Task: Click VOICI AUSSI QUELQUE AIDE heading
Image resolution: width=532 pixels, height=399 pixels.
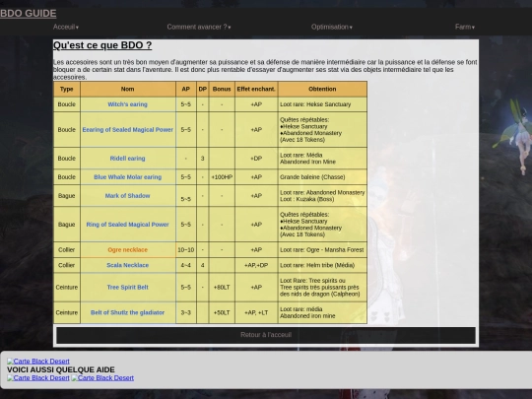Action: 61,369
